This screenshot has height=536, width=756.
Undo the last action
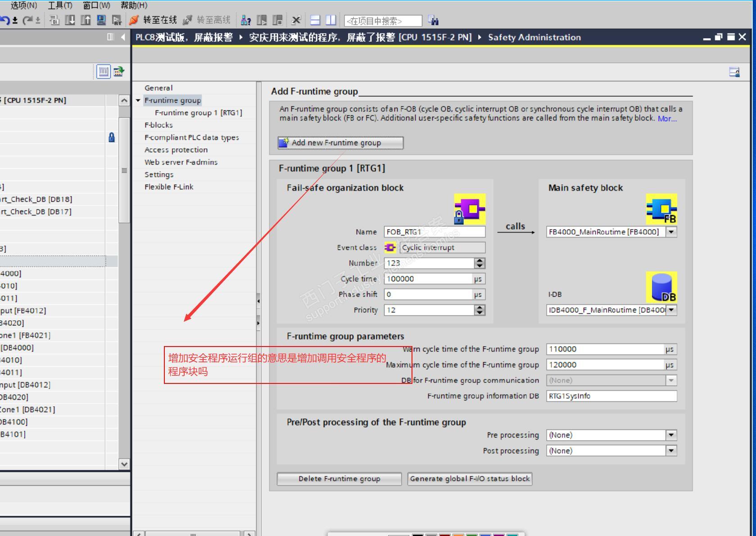pos(5,20)
